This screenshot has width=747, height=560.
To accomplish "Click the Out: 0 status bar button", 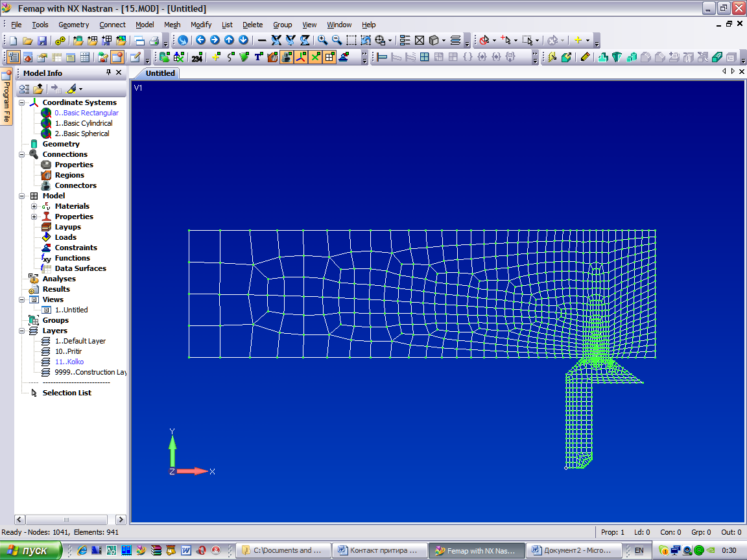I will (x=731, y=532).
